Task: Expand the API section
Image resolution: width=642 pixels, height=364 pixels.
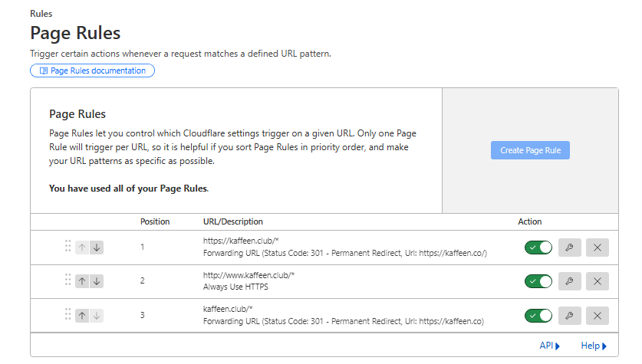Action: pos(549,346)
